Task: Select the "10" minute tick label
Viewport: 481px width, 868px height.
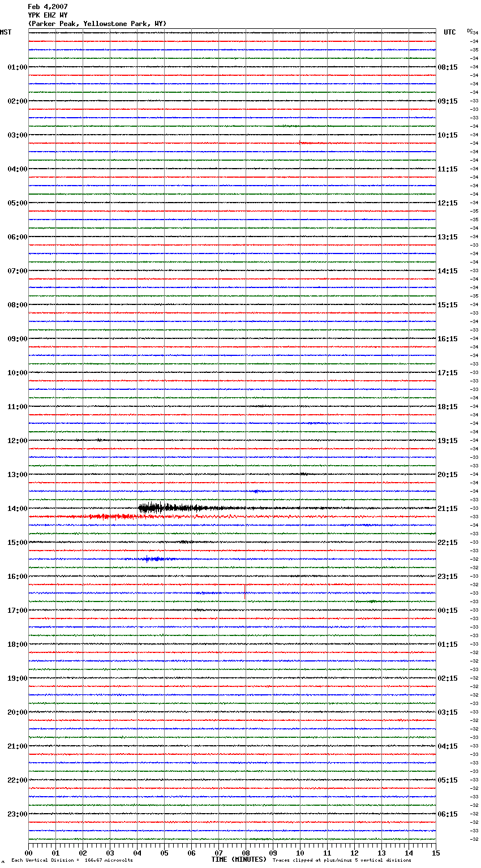Action: (x=300, y=853)
